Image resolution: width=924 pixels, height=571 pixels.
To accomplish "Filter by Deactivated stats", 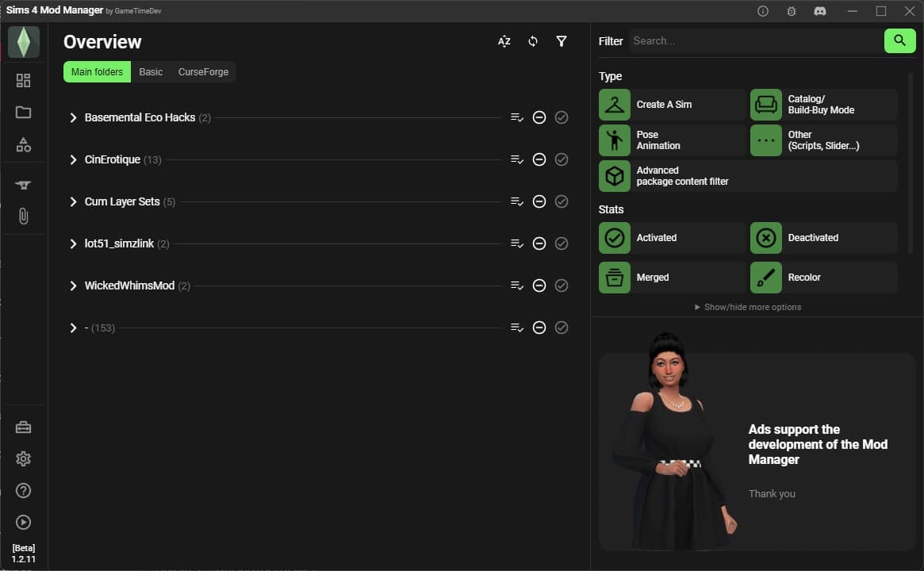I will click(x=823, y=237).
